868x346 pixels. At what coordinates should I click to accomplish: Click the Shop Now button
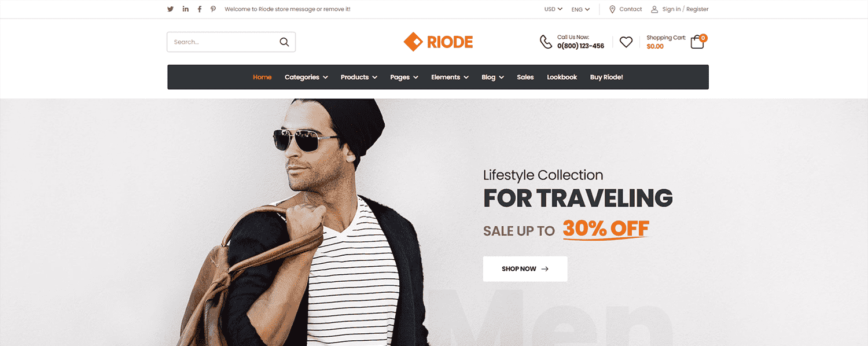[x=525, y=269]
